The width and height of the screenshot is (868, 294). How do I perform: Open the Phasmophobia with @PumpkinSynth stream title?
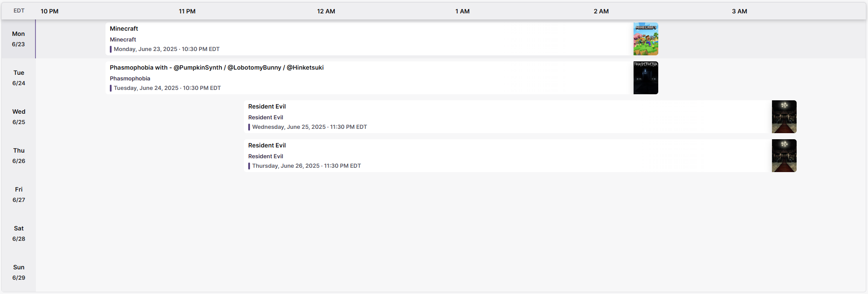point(217,67)
